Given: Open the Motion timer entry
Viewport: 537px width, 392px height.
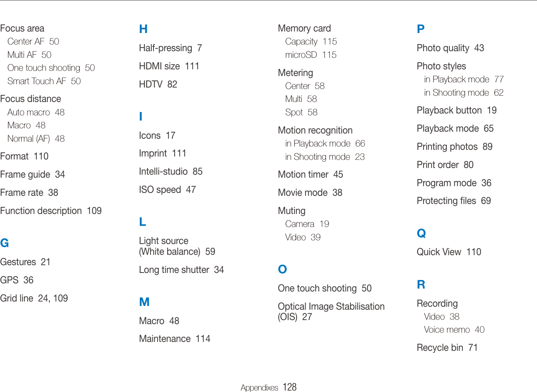Looking at the screenshot, I should tap(310, 175).
